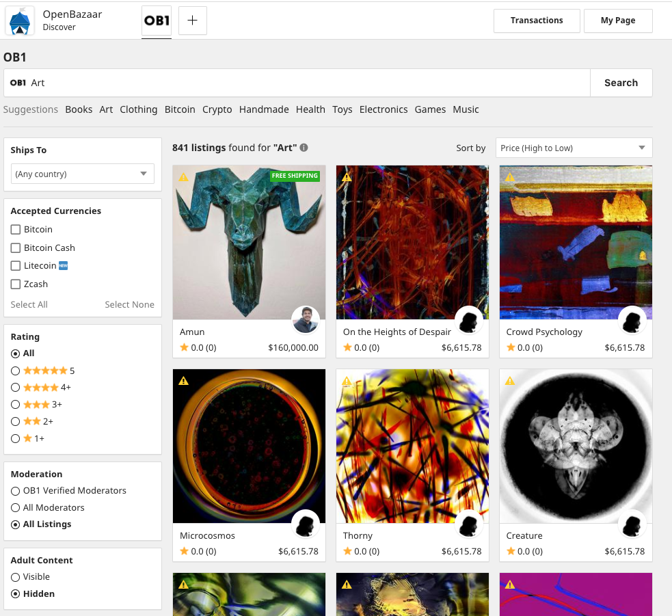
Task: Select All Moderators option
Action: pos(16,508)
